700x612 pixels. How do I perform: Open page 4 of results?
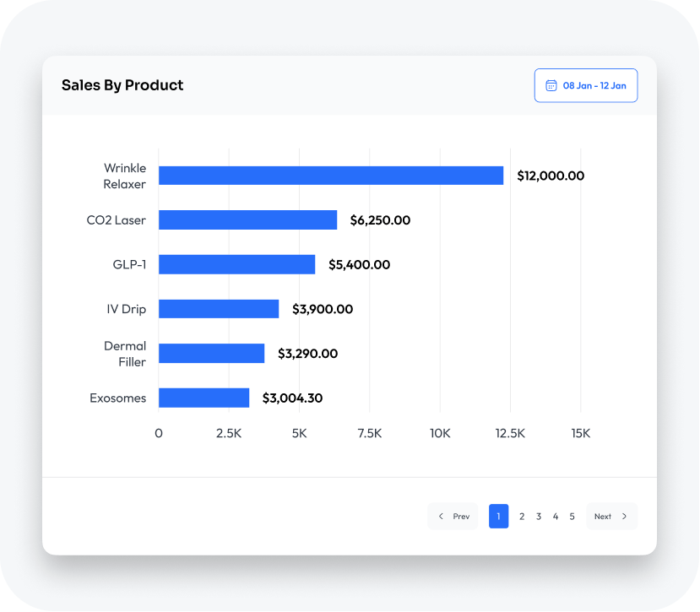[x=556, y=516]
